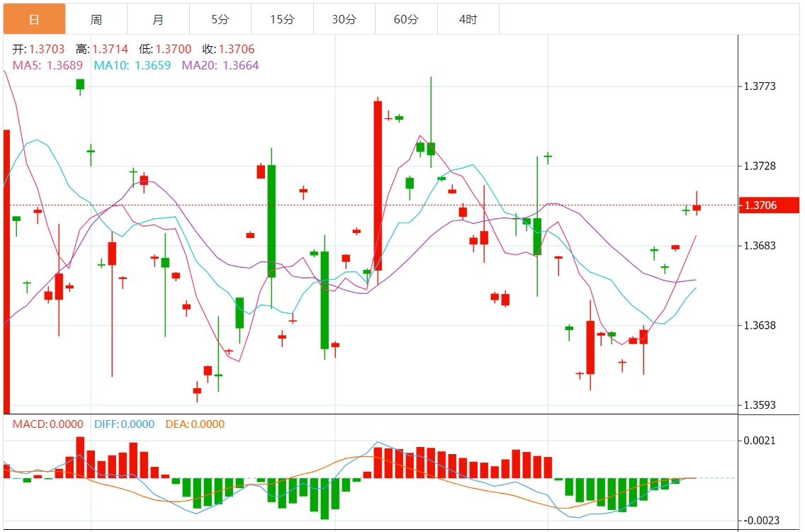Click the opening price 1.3703 value
805x532 pixels.
click(x=47, y=50)
